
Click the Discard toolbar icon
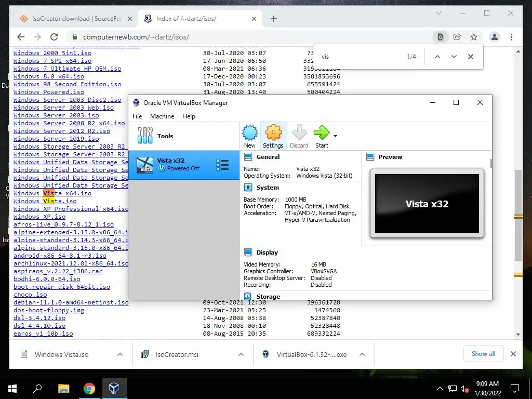pyautogui.click(x=299, y=136)
